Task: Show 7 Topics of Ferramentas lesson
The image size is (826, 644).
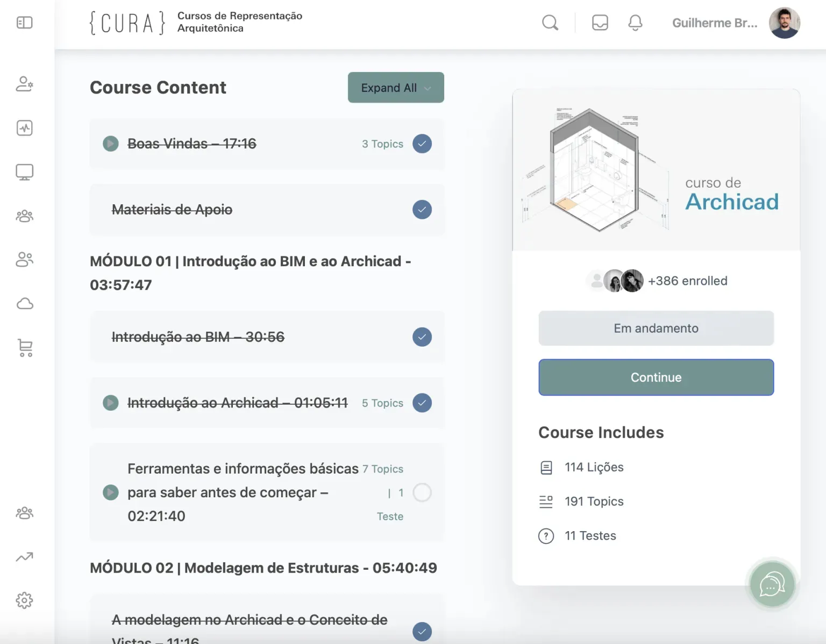Action: point(382,469)
